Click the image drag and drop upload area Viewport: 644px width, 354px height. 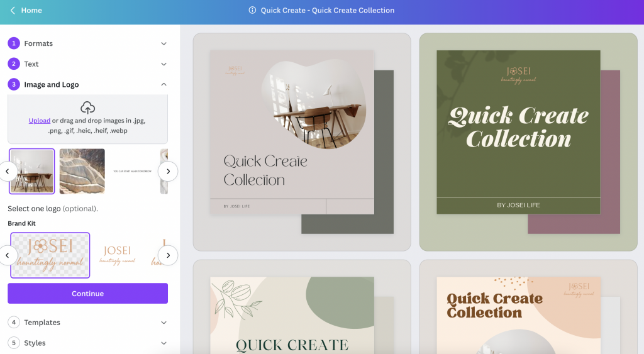coord(87,119)
